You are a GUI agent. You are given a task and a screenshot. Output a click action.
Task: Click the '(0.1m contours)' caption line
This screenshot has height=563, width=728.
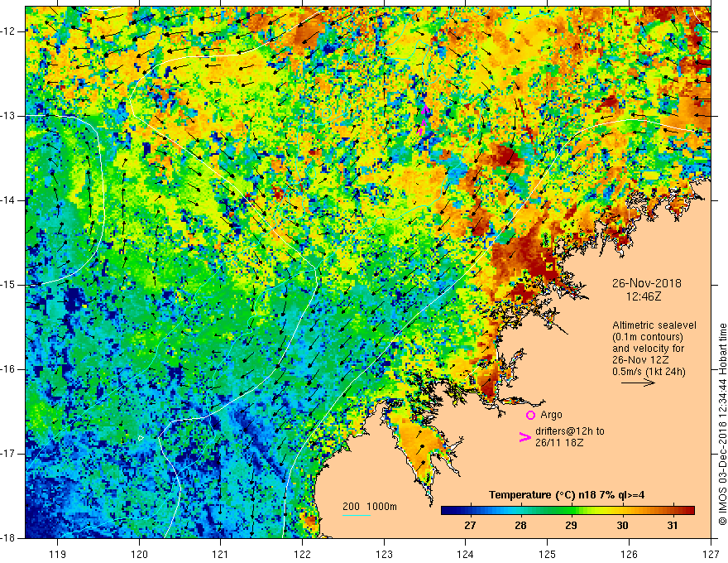(648, 337)
